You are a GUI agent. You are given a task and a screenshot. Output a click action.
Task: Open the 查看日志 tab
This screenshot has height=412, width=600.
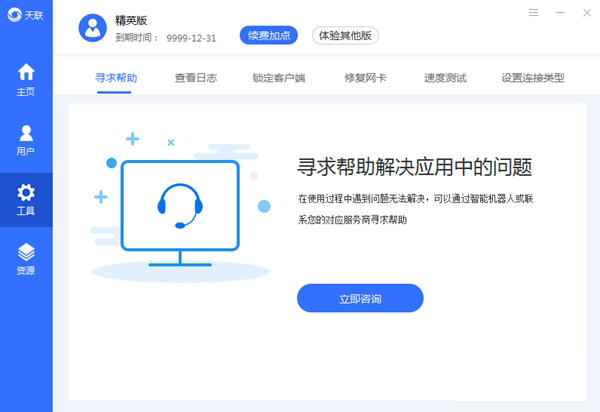(195, 77)
